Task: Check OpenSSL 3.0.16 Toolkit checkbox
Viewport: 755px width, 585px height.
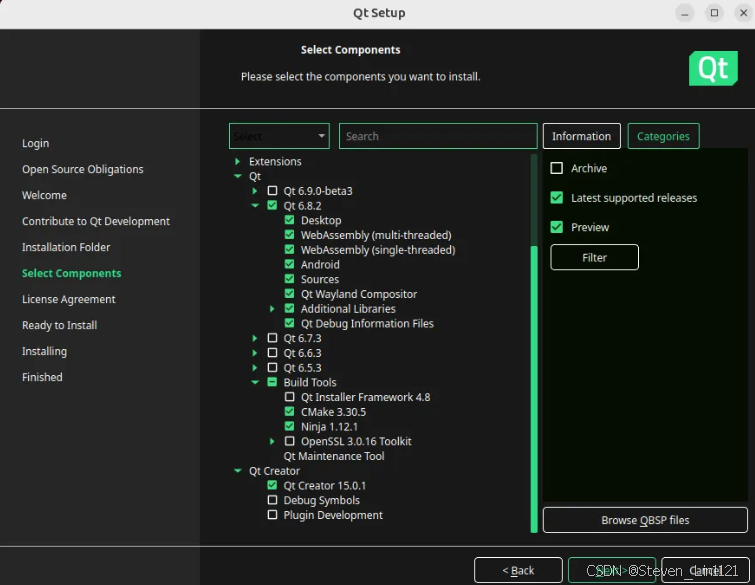Action: coord(289,441)
